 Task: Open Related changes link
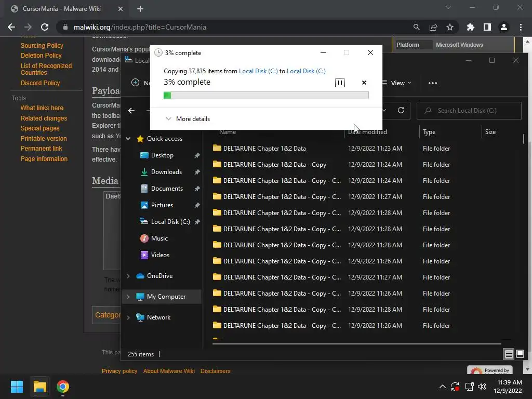[x=44, y=118]
